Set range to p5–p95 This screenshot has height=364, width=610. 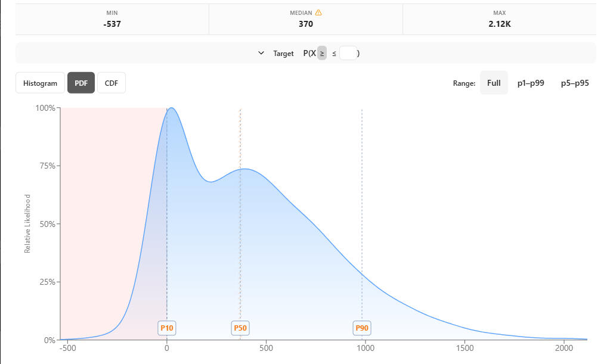point(575,83)
